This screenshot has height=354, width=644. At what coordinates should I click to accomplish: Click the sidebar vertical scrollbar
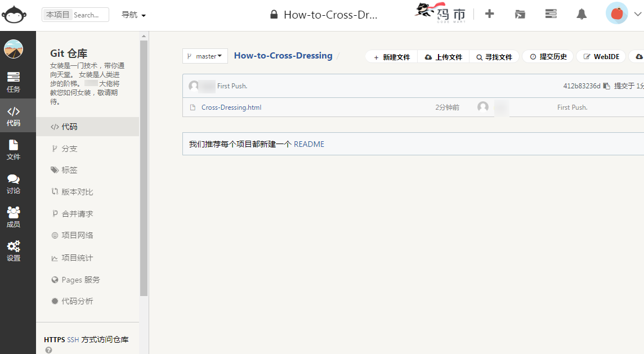pyautogui.click(x=144, y=169)
